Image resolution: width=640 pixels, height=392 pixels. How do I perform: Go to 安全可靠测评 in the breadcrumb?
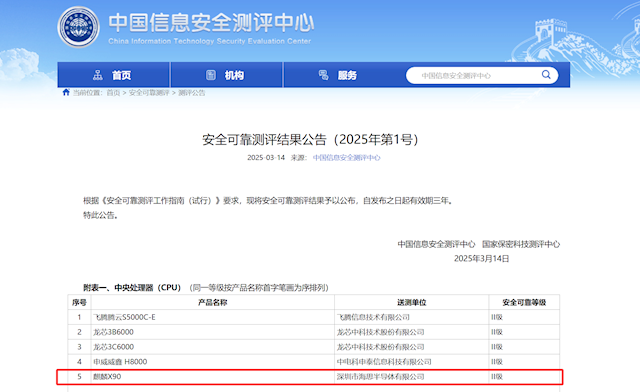click(x=149, y=93)
